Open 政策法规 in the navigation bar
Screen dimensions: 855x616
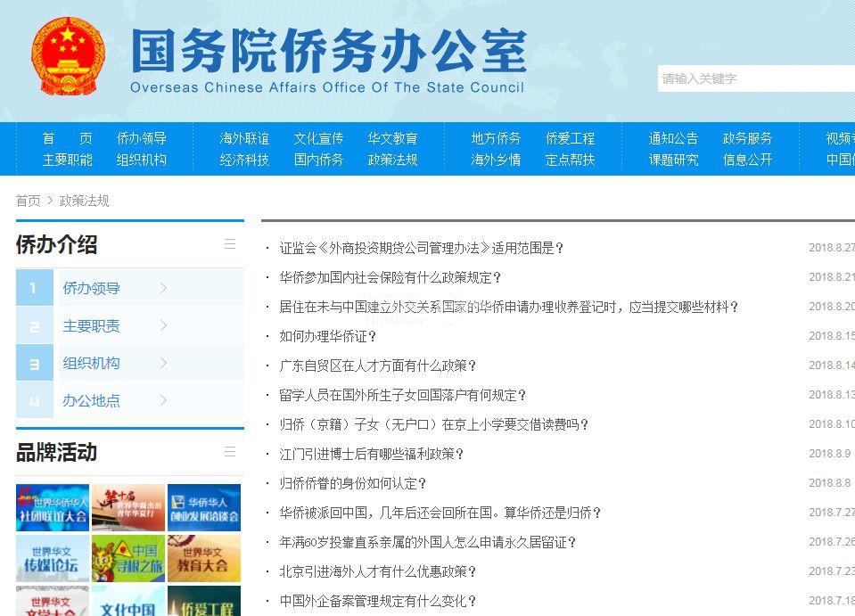pos(392,160)
